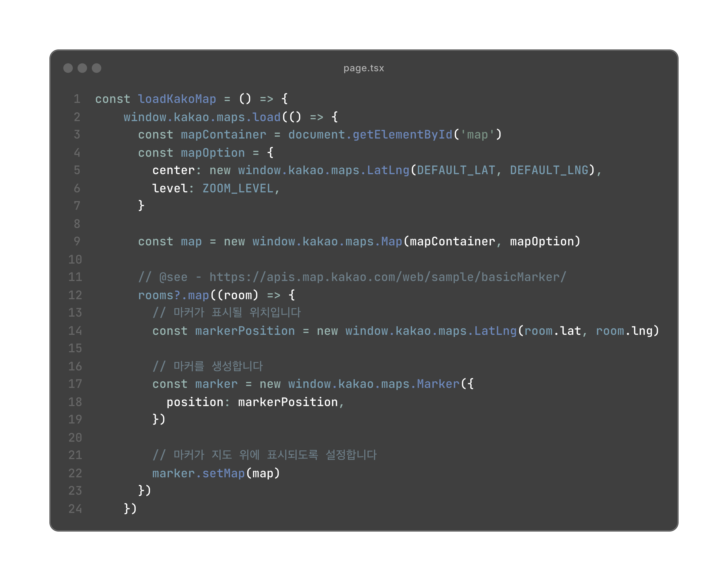
Task: Click DEFAULT_LAT constant on line 5
Action: click(x=456, y=170)
